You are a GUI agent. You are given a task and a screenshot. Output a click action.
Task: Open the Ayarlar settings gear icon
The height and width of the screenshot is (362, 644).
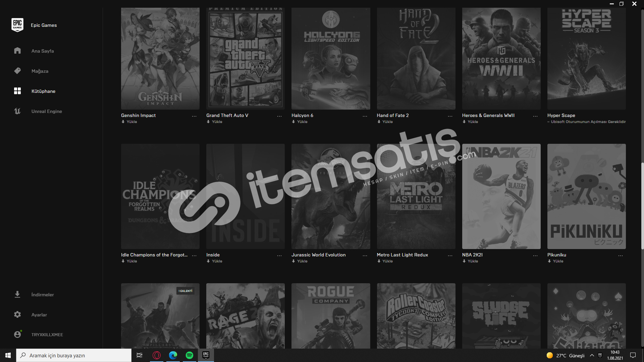pos(17,314)
